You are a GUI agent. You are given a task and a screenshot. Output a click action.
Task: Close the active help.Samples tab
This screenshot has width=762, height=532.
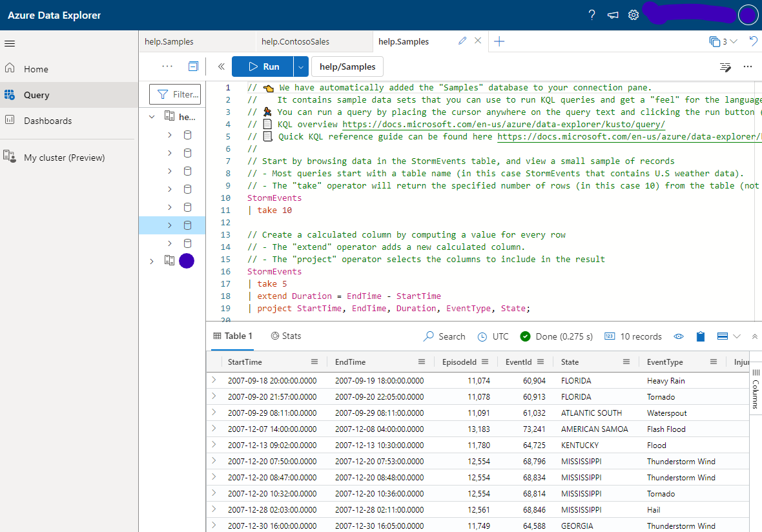(x=478, y=41)
